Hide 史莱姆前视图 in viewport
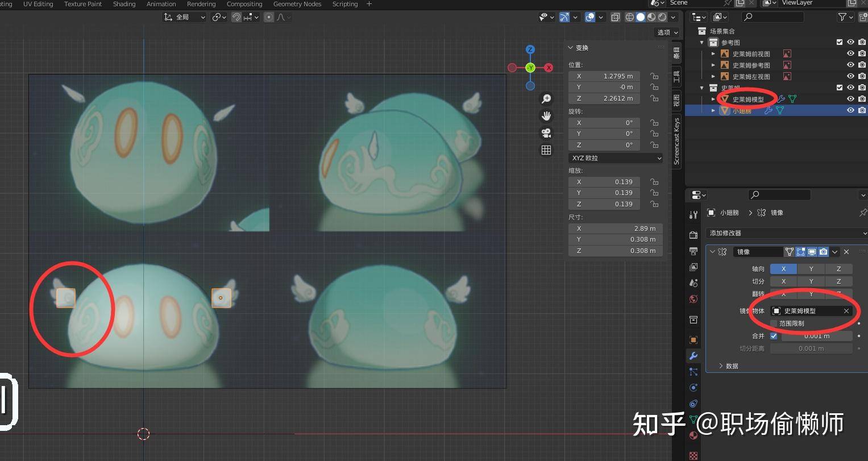The height and width of the screenshot is (461, 868). click(850, 53)
